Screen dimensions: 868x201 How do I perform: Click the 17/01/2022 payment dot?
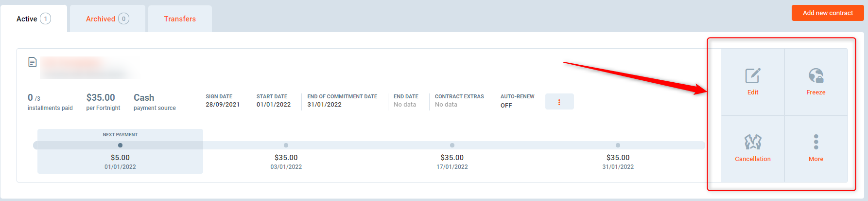coord(452,145)
